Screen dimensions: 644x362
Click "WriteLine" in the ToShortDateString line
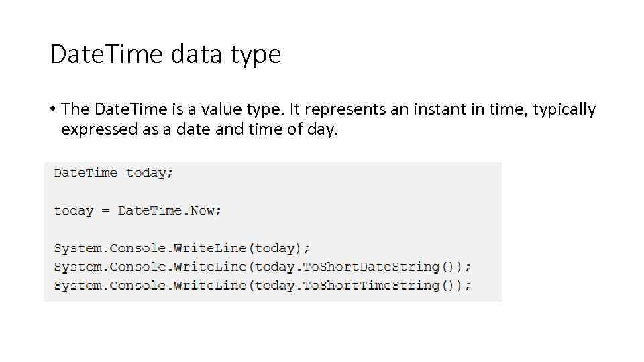(211, 267)
